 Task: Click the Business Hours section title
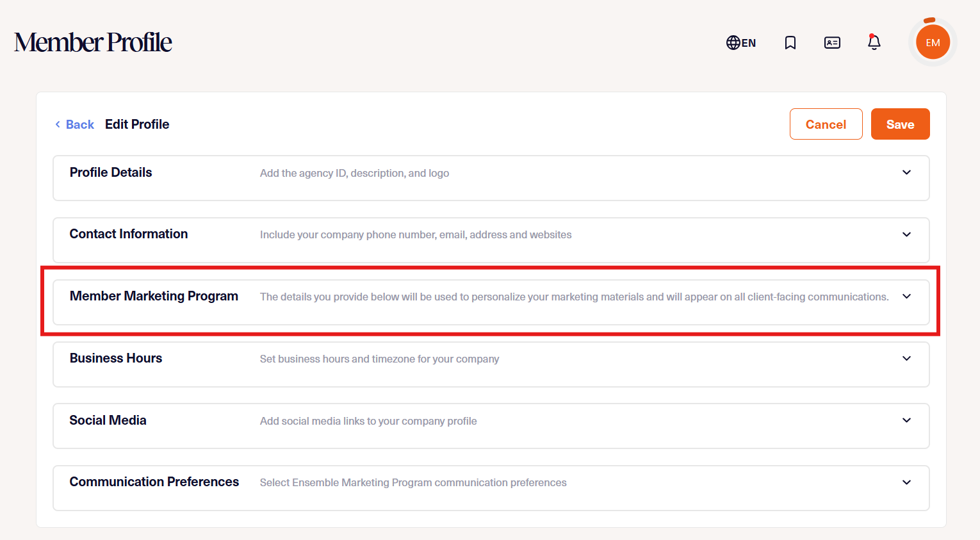coord(116,359)
